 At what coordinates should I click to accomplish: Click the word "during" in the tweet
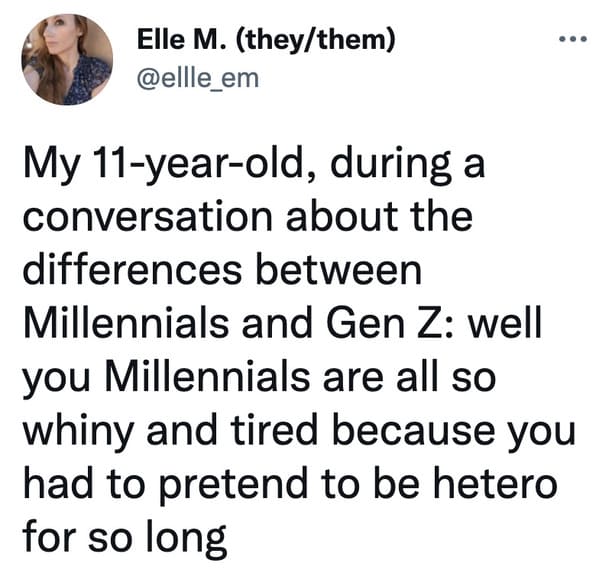point(391,166)
